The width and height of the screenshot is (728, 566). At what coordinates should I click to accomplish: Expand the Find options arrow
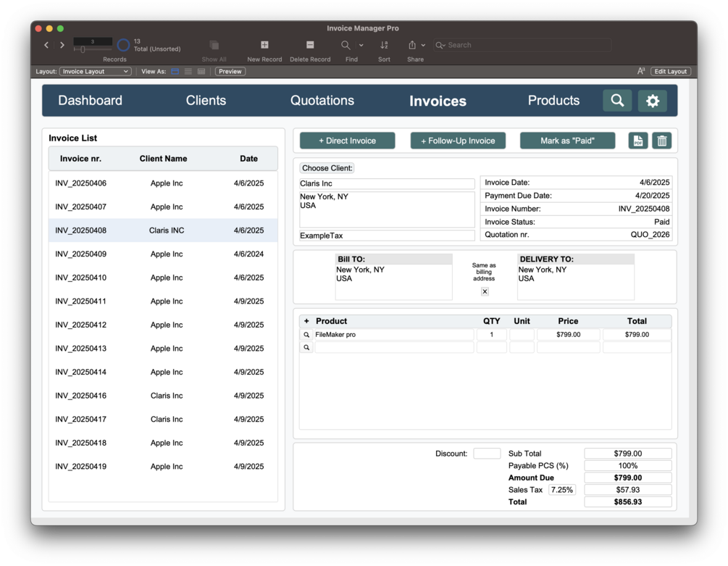(x=361, y=45)
